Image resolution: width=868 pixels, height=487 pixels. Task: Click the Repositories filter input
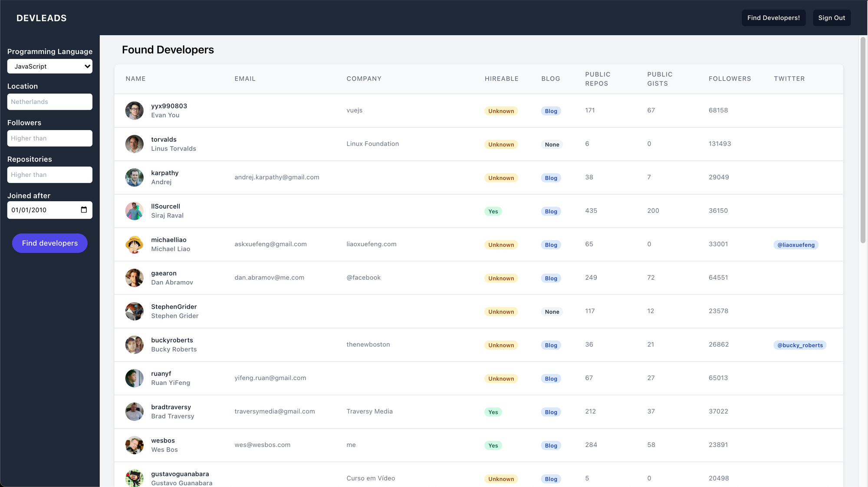point(49,174)
